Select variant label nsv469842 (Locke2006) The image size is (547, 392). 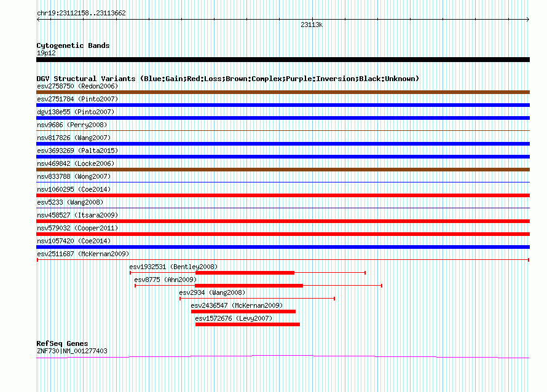pyautogui.click(x=76, y=163)
